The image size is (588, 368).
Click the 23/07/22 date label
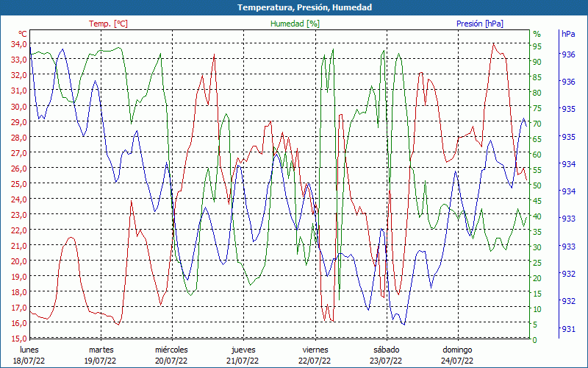coord(386,361)
